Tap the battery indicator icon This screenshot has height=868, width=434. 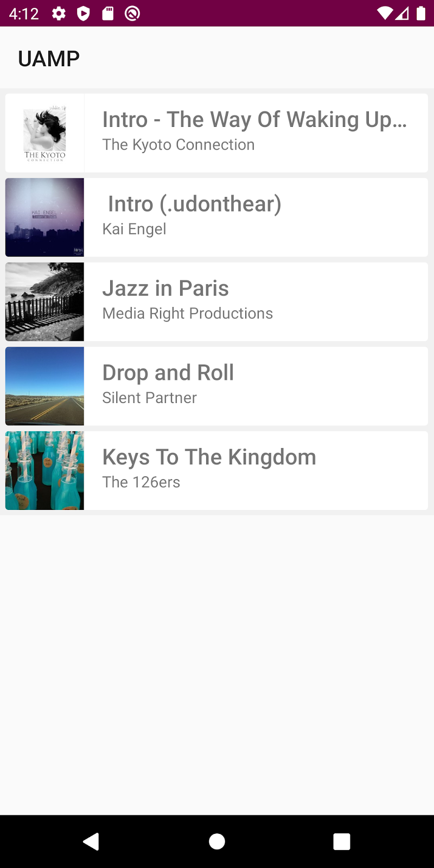pos(421,14)
